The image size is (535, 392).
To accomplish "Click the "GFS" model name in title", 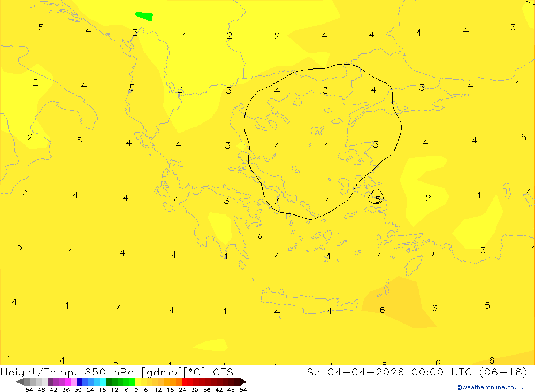I will point(223,372).
